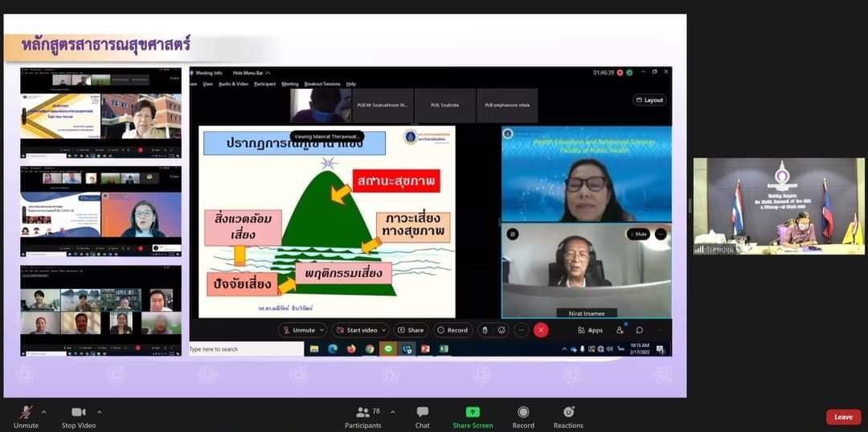Open the Reactions menu in Zoom

tap(568, 417)
